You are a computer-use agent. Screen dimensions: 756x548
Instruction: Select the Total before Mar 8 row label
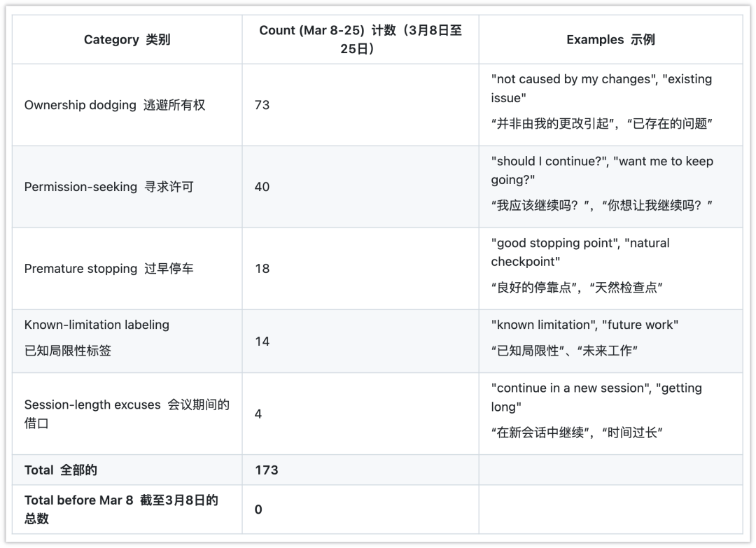121,509
